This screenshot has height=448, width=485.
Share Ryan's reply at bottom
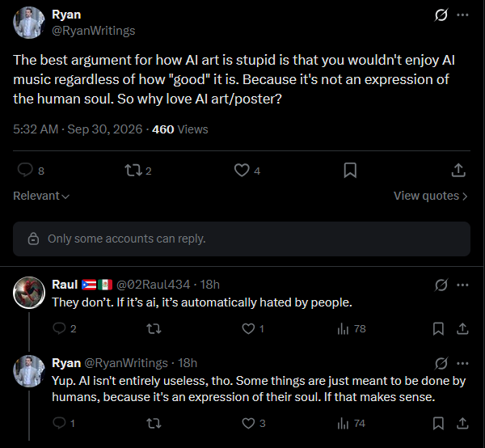point(462,423)
